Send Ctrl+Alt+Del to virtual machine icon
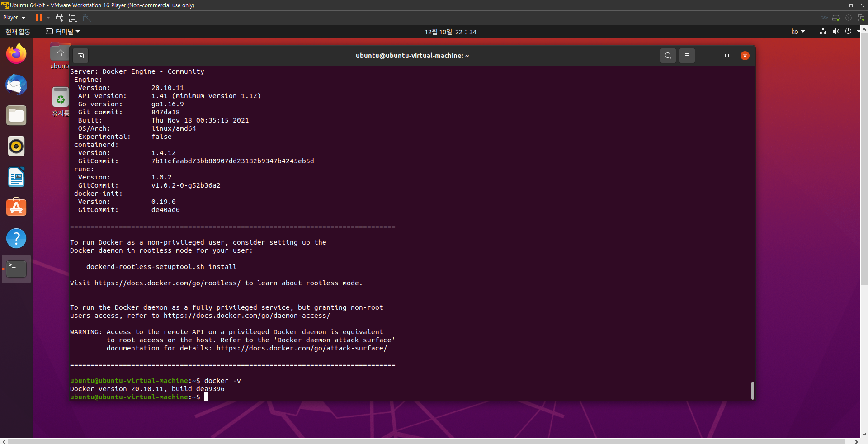This screenshot has height=444, width=868. pos(60,18)
